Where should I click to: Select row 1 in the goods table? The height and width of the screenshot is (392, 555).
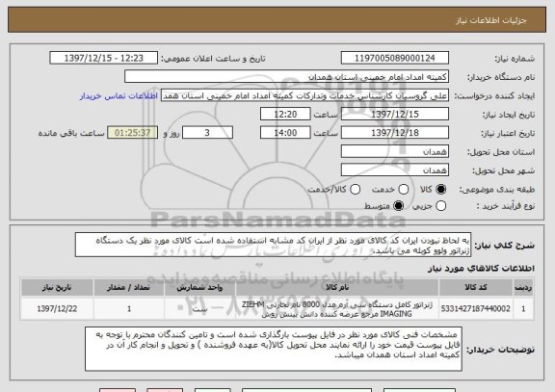point(277,309)
